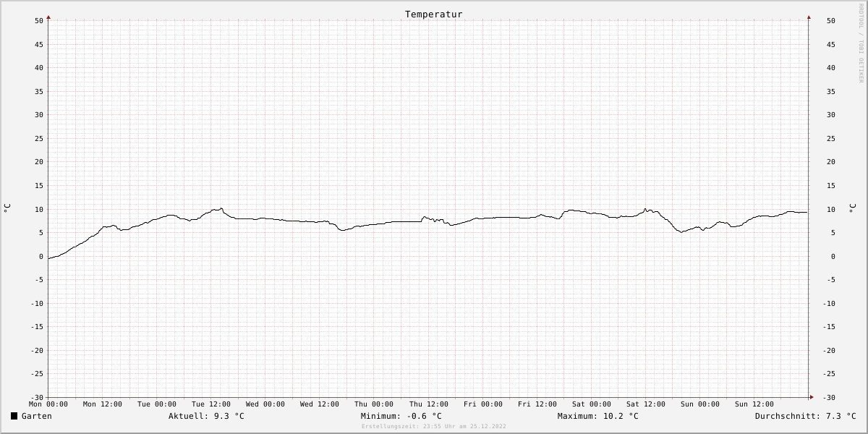
Task: Click the 'Erstellungszeit: 23:55 Uhr am 25.12.2022' timestamp
Action: [434, 427]
